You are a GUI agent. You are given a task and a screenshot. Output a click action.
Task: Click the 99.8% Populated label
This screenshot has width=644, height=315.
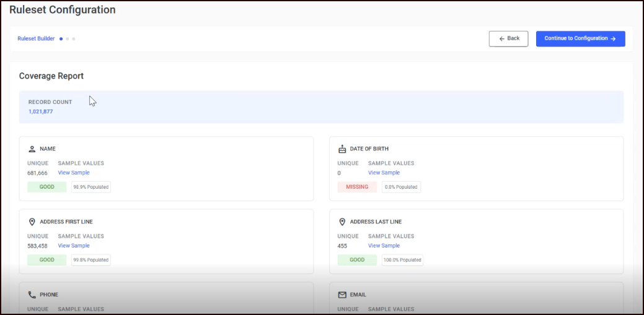[x=90, y=260]
